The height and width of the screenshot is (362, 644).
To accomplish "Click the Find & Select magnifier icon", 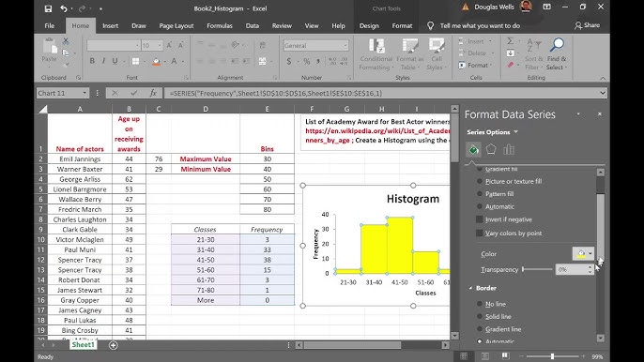I will 557,45.
